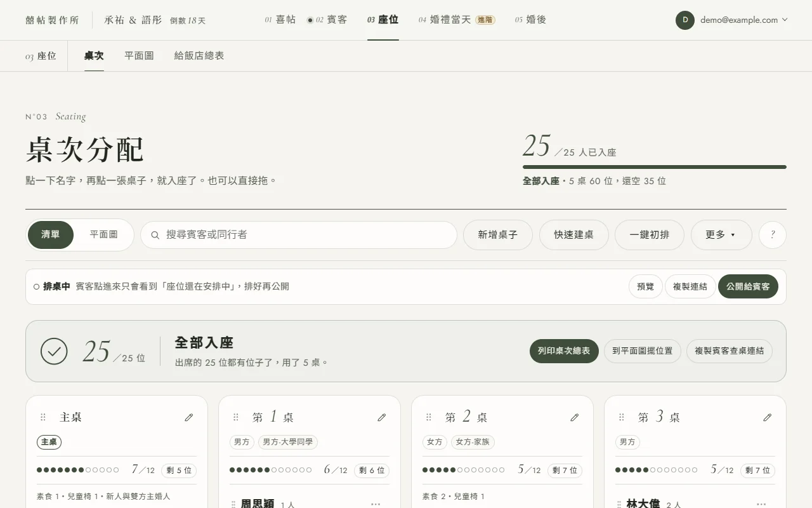812x508 pixels.
Task: Open step 05 婚後
Action: coord(530,20)
